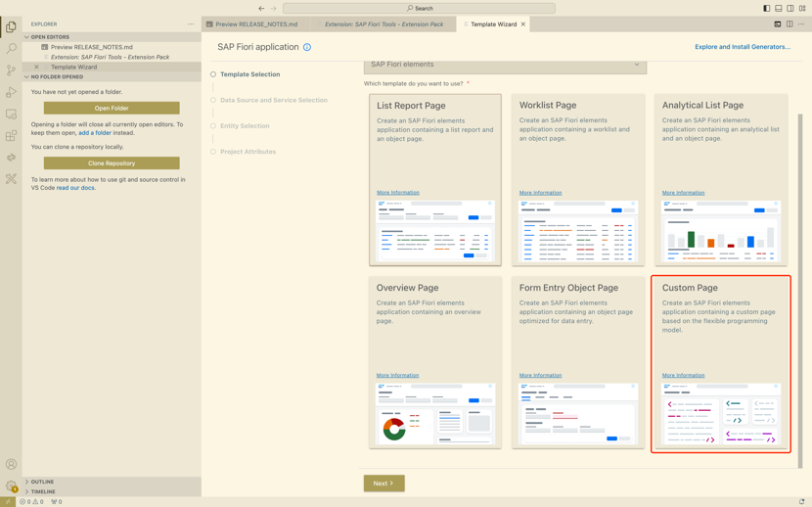This screenshot has width=812, height=507.
Task: Open Explore and Install Generators link
Action: click(743, 47)
